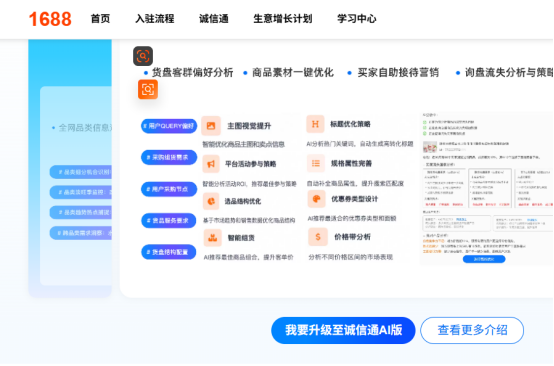Click the #用户采购节点 tag

click(x=169, y=189)
